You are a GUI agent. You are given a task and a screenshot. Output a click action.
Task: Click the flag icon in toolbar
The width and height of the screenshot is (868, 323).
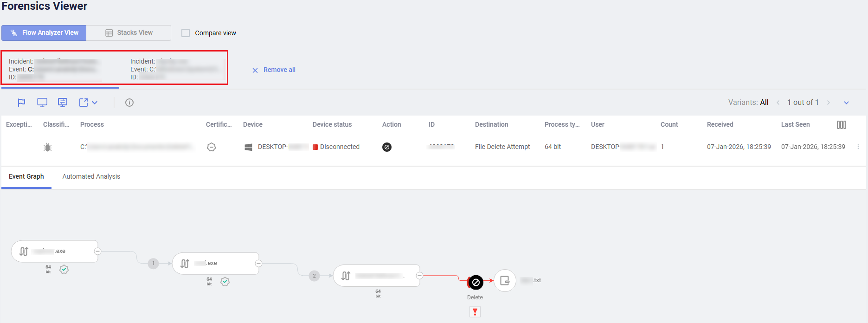coord(21,103)
